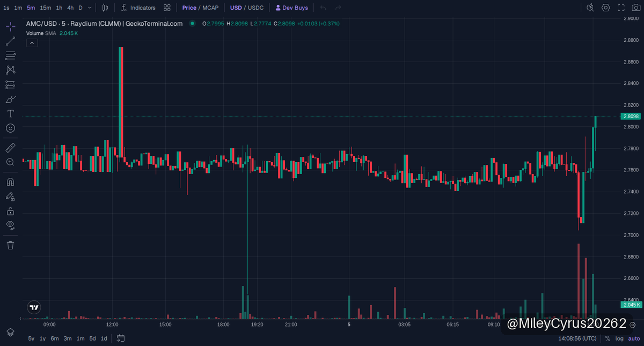This screenshot has height=346, width=644.
Task: Open the object tree layers panel
Action: click(10, 331)
